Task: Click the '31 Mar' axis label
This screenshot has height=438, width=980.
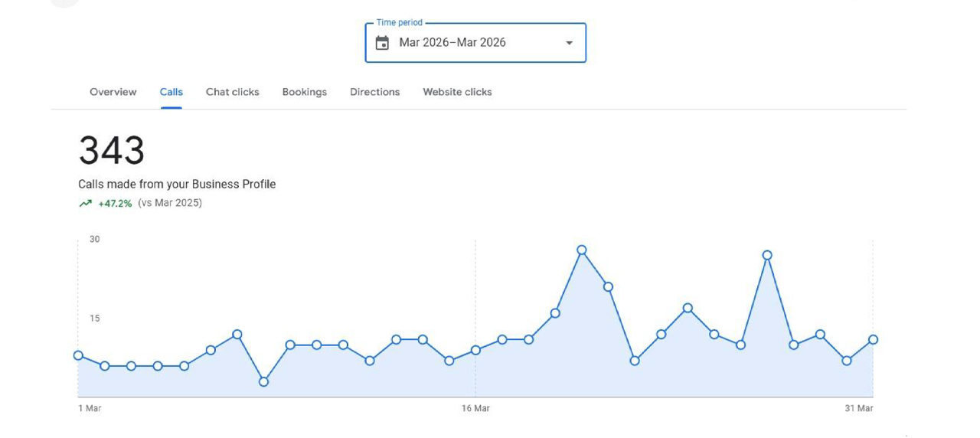Action: point(859,409)
